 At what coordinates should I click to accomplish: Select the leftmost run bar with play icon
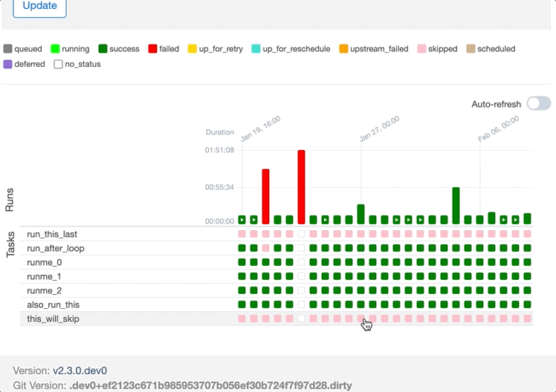tap(242, 220)
